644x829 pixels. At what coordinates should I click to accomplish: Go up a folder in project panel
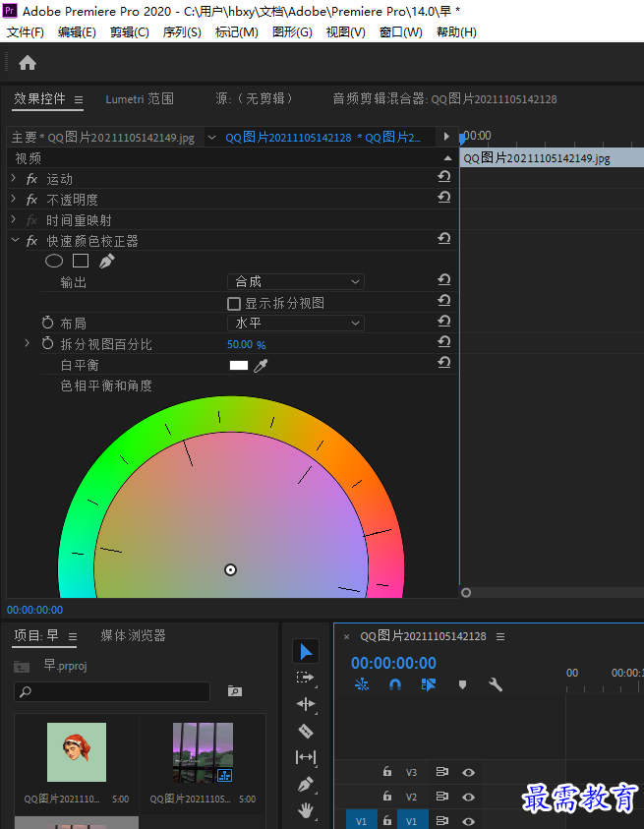(x=22, y=666)
